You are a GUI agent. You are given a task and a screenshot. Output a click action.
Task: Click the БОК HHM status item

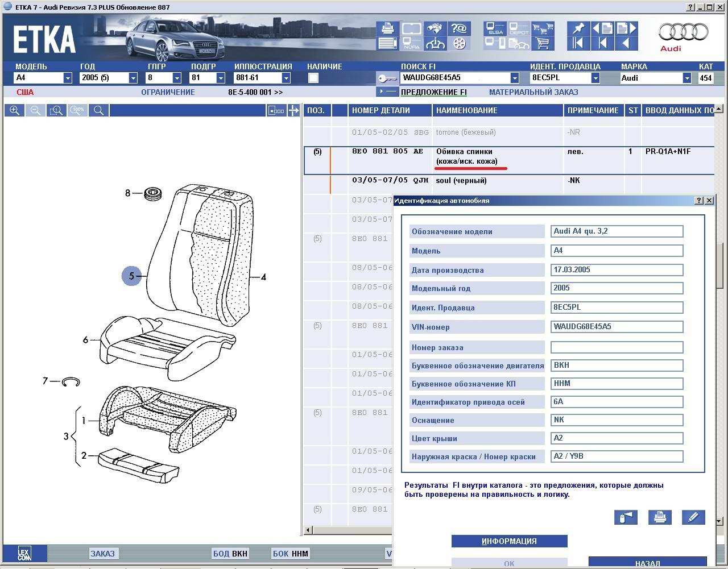click(x=291, y=554)
